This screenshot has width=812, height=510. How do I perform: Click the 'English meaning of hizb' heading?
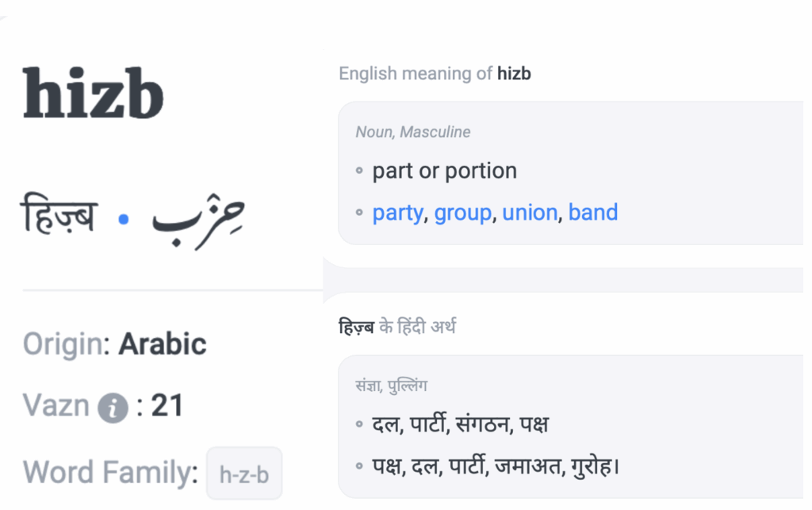coord(435,74)
